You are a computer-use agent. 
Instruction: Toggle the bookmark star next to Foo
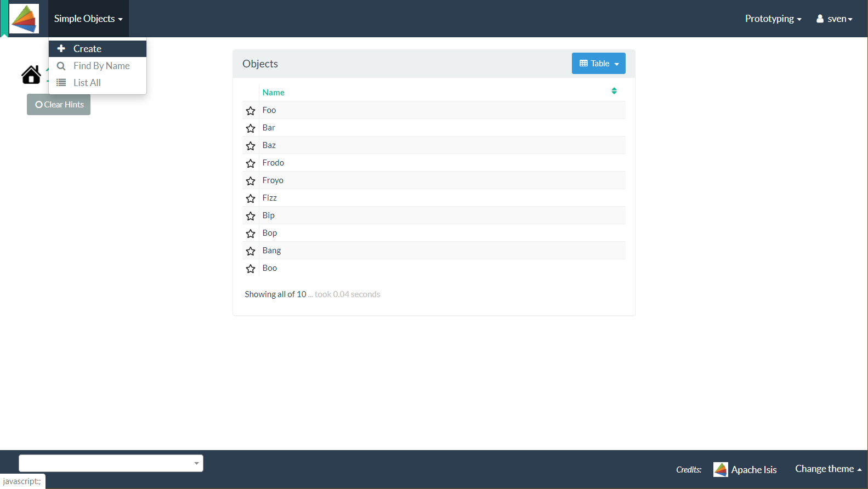point(251,111)
